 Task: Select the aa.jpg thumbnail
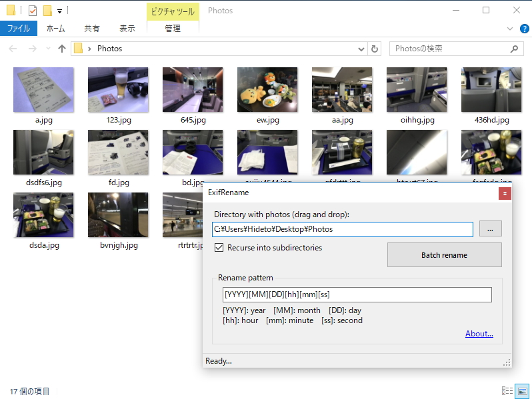coord(342,90)
